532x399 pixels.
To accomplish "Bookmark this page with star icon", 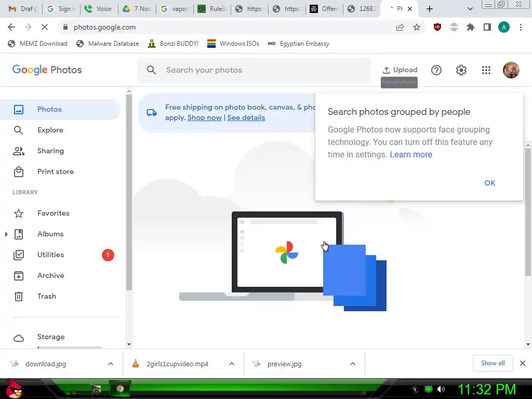I will click(x=417, y=27).
